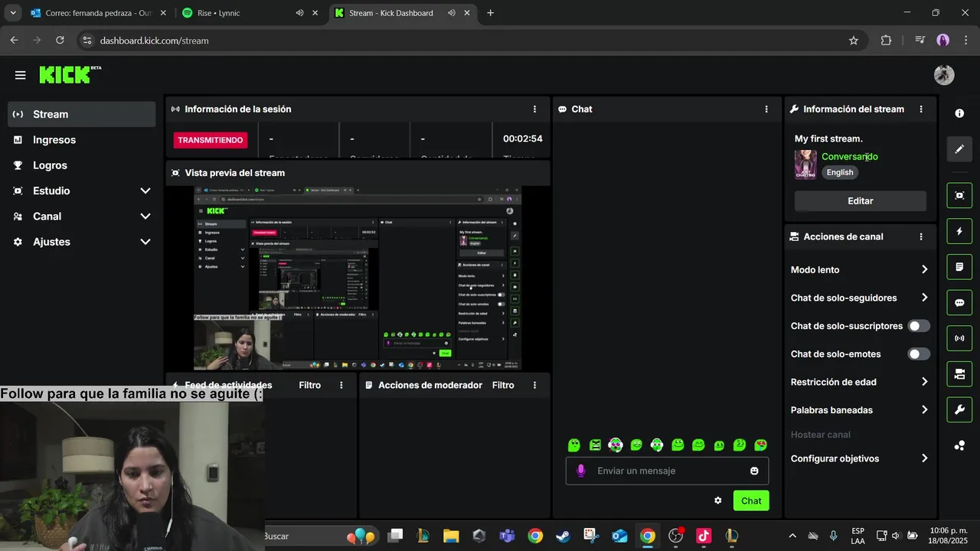Open the emoji picker in the message box

click(x=754, y=471)
